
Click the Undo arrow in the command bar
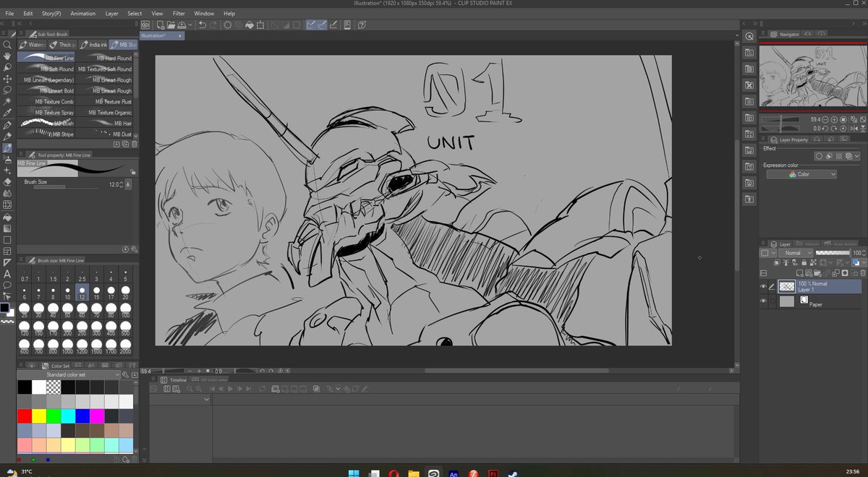[x=203, y=24]
